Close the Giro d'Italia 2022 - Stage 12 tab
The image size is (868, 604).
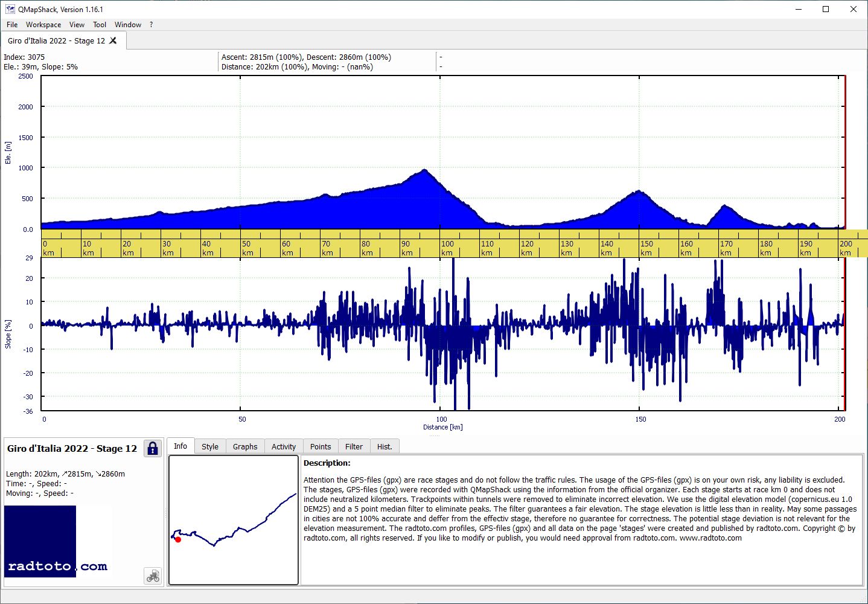point(113,40)
